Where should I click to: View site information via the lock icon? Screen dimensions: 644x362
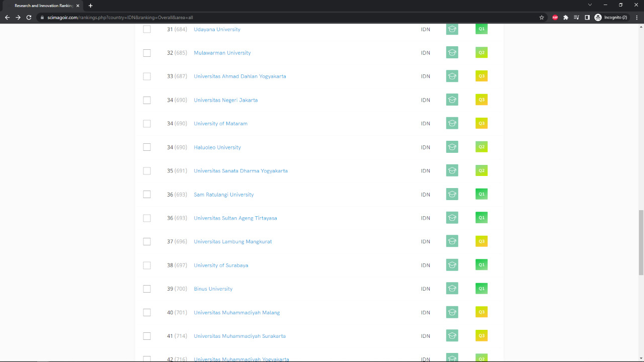[43, 17]
